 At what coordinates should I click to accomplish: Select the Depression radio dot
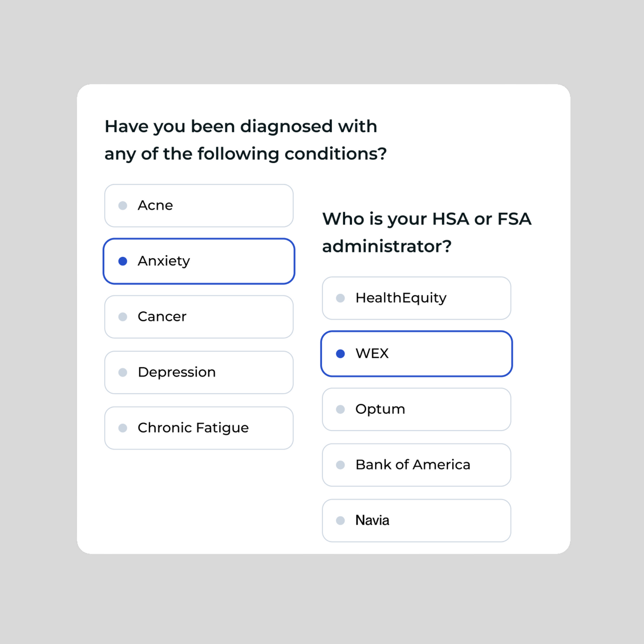[123, 372]
